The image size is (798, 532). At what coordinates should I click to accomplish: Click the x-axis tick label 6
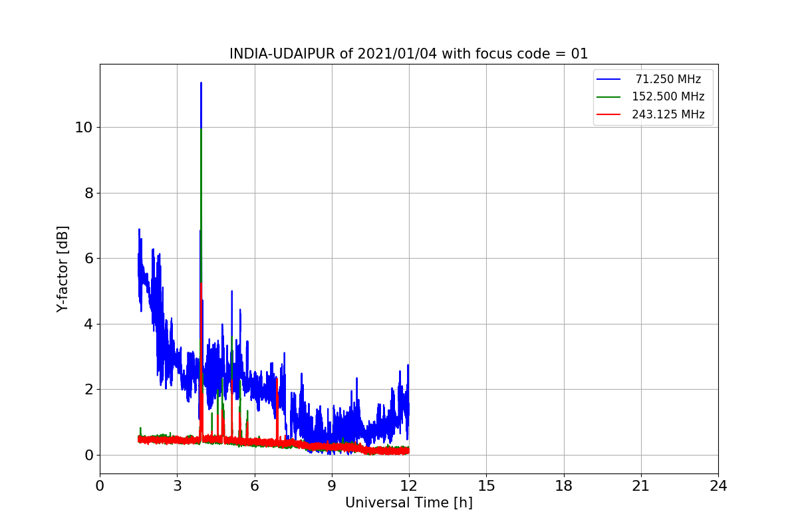[x=255, y=486]
